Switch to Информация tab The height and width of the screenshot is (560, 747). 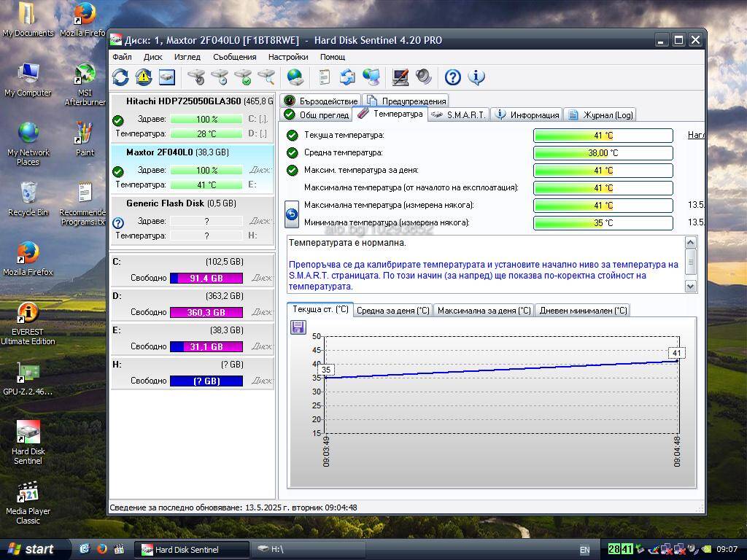(527, 114)
